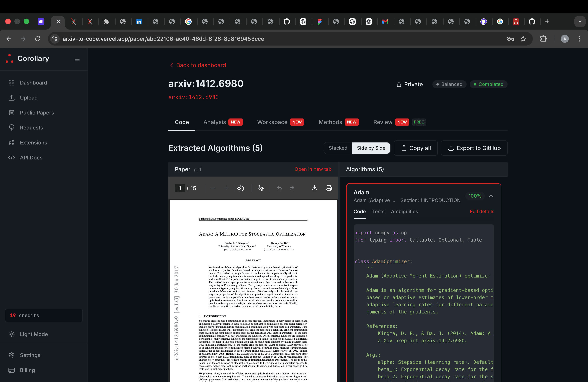Click the browser address bar URL
588x382 pixels.
point(163,39)
